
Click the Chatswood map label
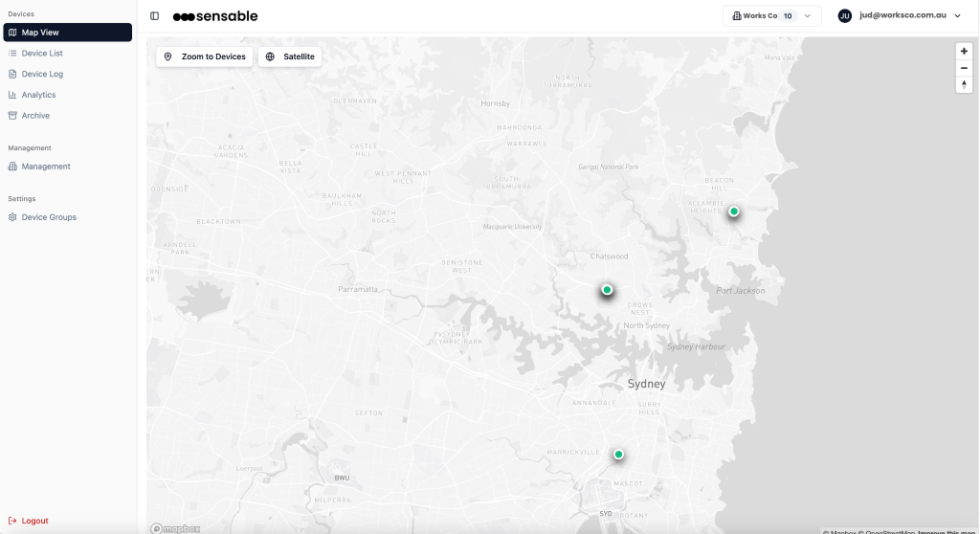point(610,256)
